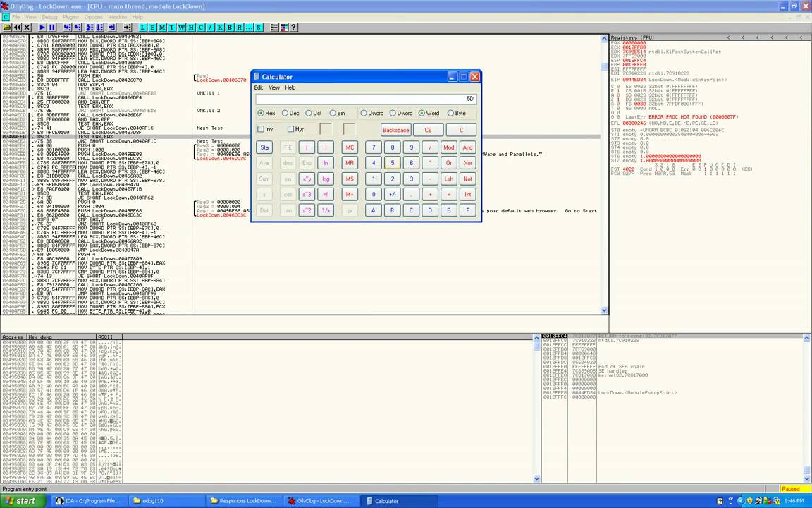Click the Execute till return toolbar icon

(x=112, y=28)
